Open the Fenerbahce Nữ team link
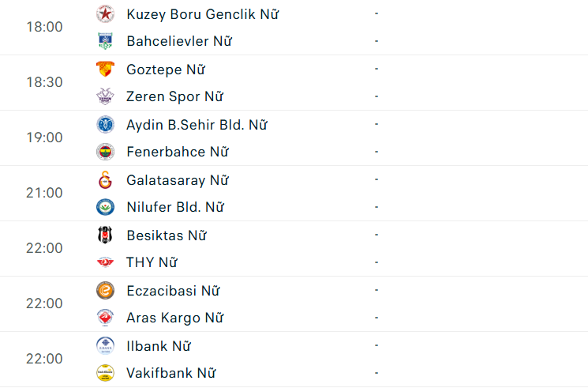Screen dimensions: 588x388 [177, 152]
